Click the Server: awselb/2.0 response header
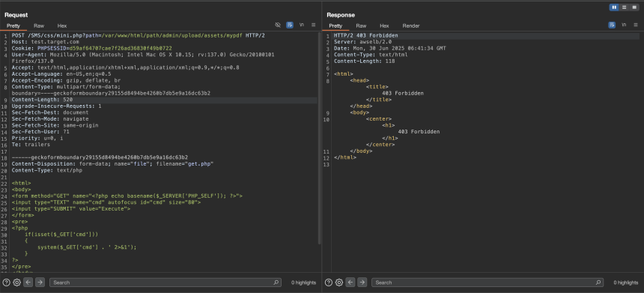 click(362, 42)
